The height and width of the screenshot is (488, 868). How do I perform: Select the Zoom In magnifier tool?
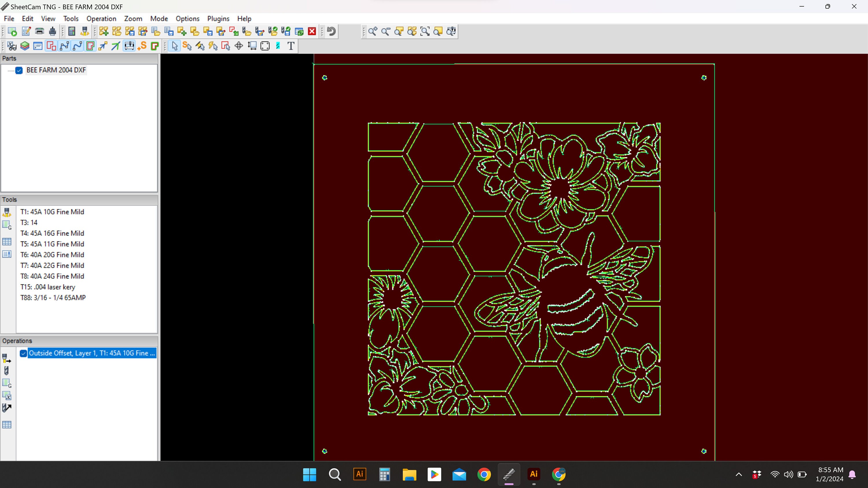pos(373,31)
